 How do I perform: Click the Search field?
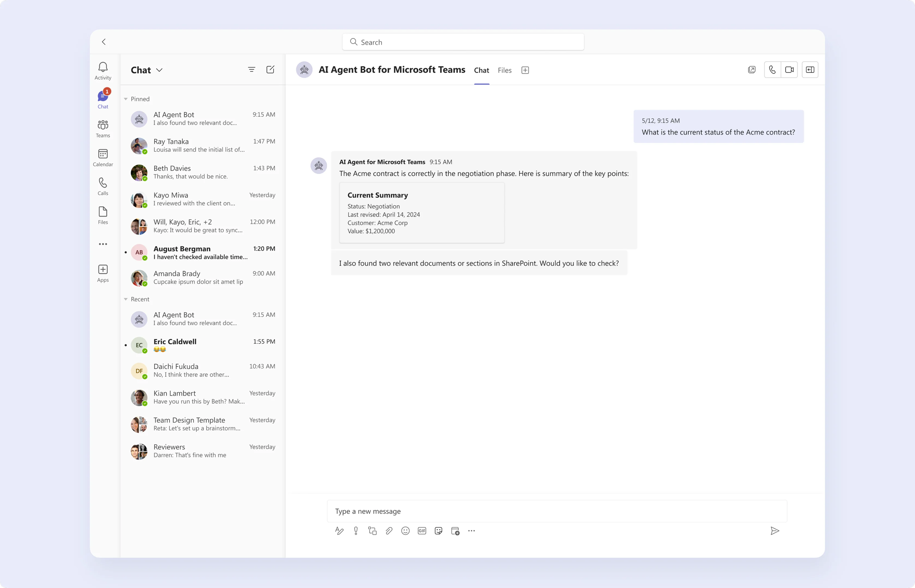(x=463, y=42)
